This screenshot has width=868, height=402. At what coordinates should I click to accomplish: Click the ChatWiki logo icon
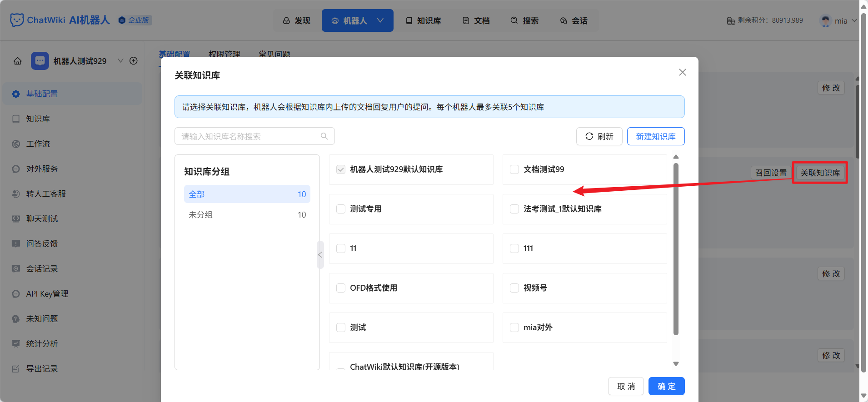point(17,20)
